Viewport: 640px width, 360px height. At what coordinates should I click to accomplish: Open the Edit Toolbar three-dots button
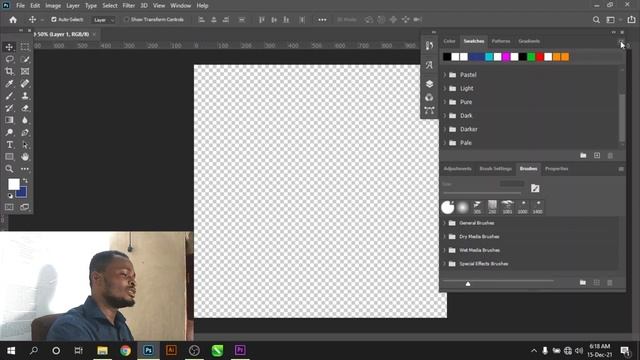click(x=25, y=169)
